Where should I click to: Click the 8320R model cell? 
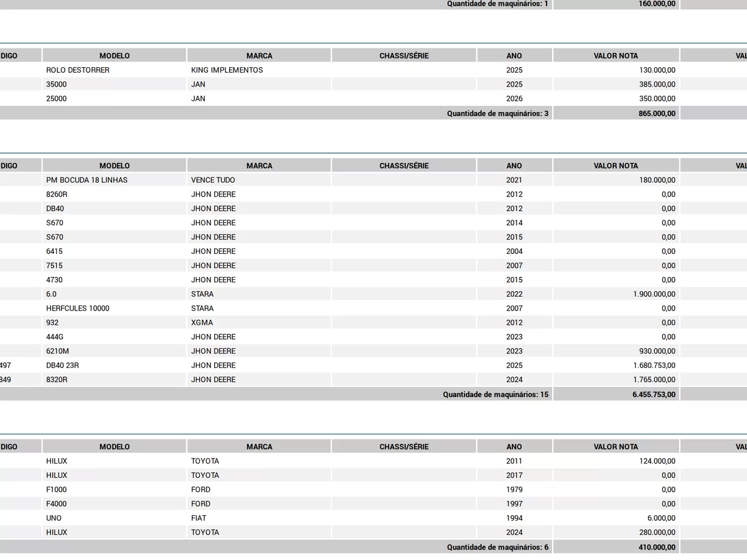(115, 380)
